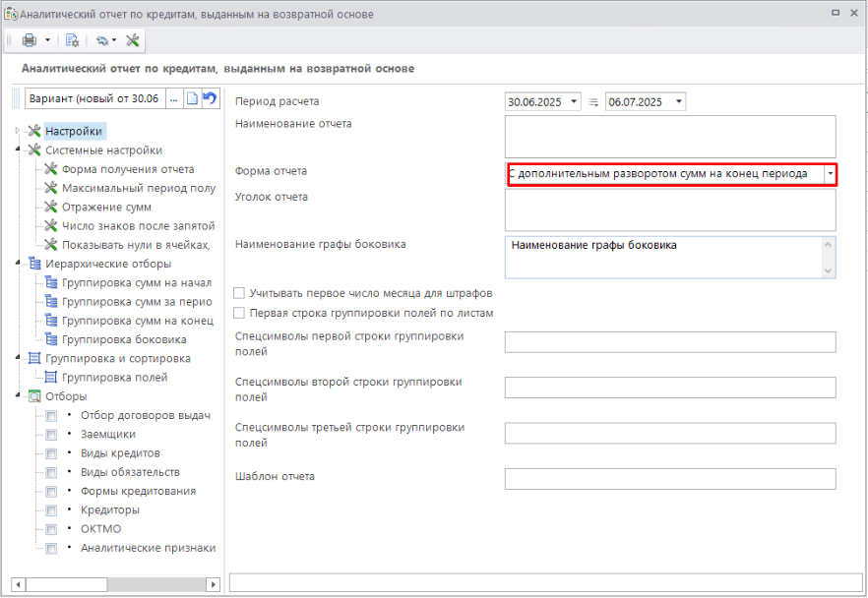Click the Отборы filter node icon

pos(35,396)
